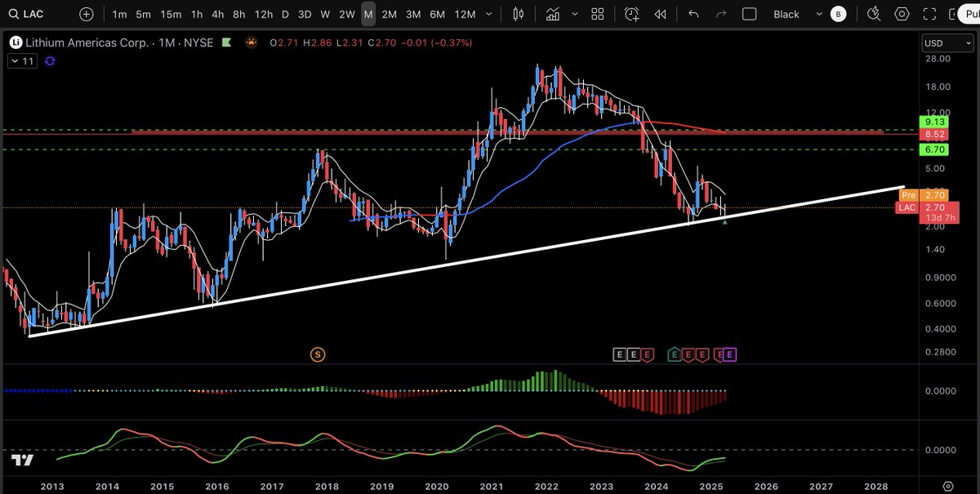Open quick search with the lightning magnifier icon

click(874, 14)
